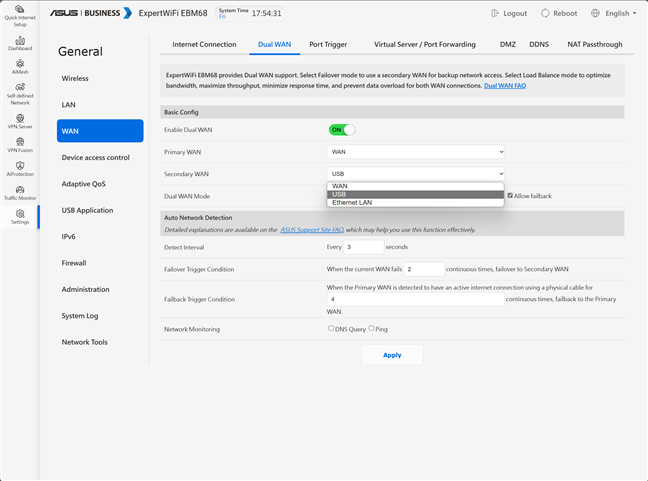This screenshot has height=481, width=648.
Task: Open VPN Fusion sidebar icon
Action: [x=20, y=145]
